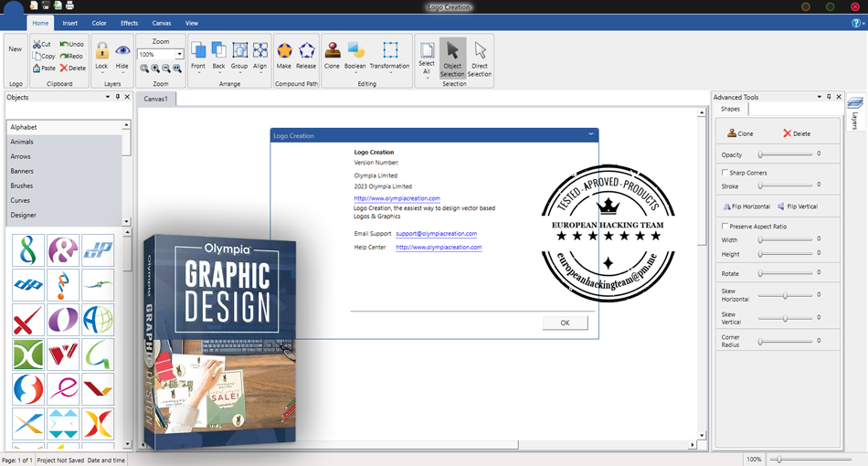Viewport: 868px width, 466px height.
Task: Select the Cut tool in Clipboard
Action: click(x=41, y=44)
